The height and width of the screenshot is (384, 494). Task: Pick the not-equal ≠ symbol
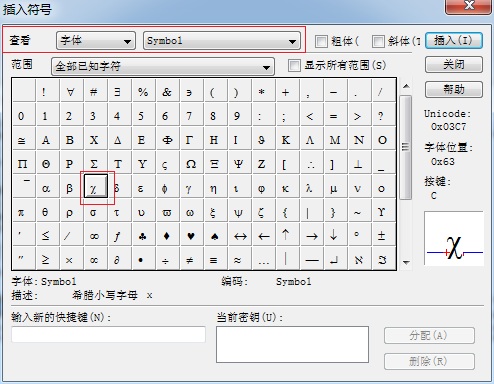(190, 259)
